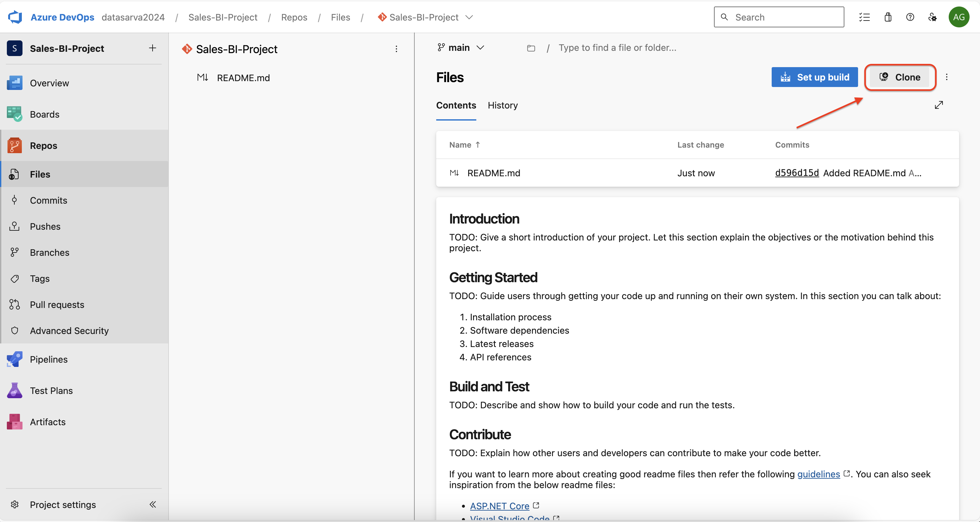Open more actions menu beside Clone
980x522 pixels.
947,77
